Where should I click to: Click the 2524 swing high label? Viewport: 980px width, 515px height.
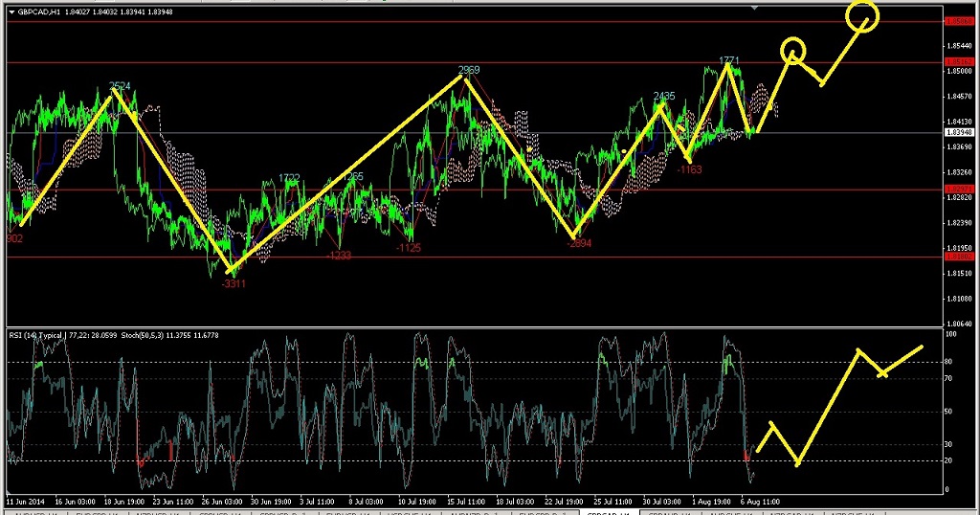point(120,86)
